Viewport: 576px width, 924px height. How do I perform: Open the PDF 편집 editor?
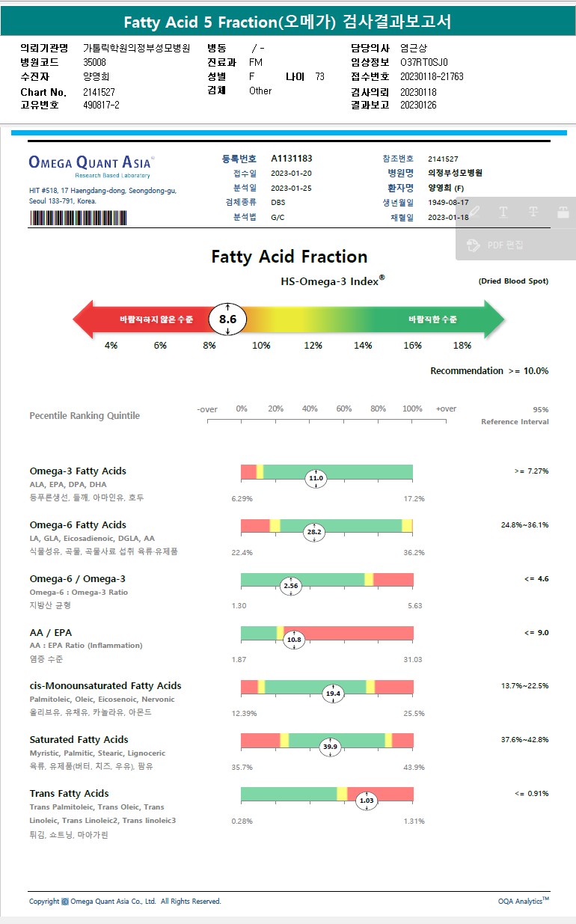point(497,245)
